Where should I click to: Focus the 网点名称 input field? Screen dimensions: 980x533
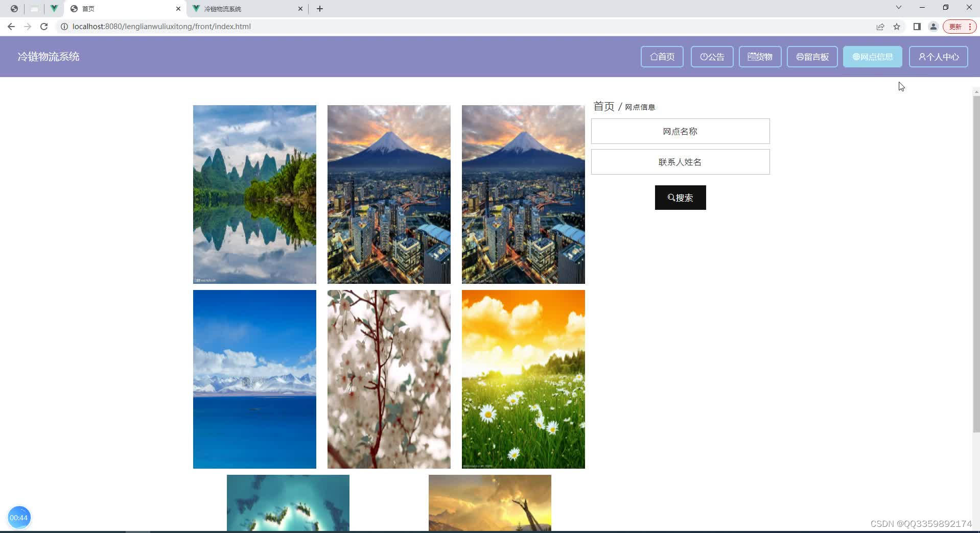[681, 131]
